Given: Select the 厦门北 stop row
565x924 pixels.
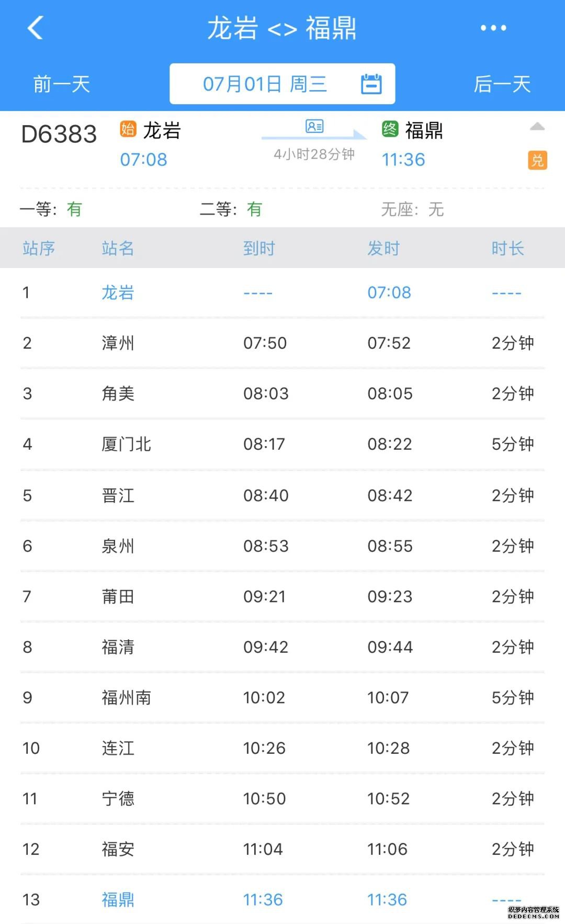Looking at the screenshot, I should (282, 444).
